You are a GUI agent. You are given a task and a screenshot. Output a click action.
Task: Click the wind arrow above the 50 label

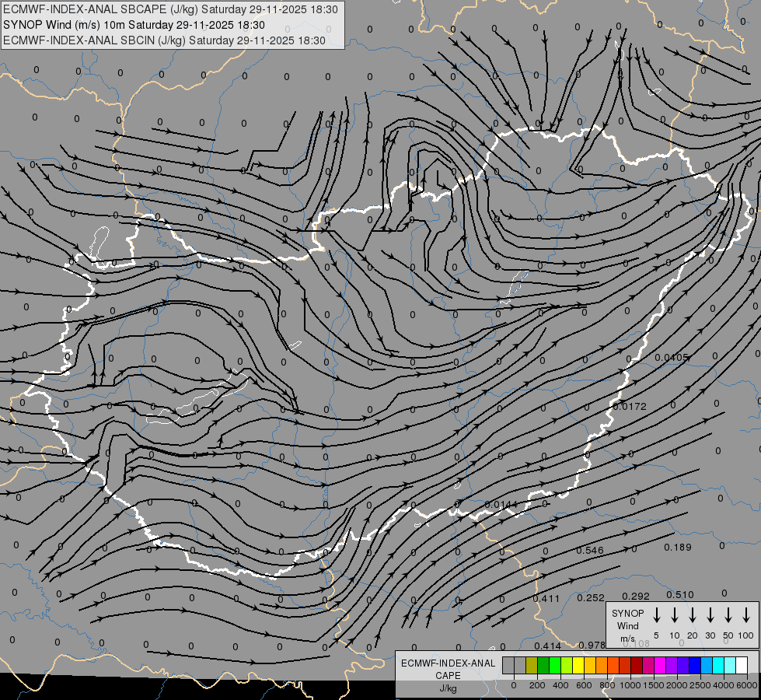728,615
